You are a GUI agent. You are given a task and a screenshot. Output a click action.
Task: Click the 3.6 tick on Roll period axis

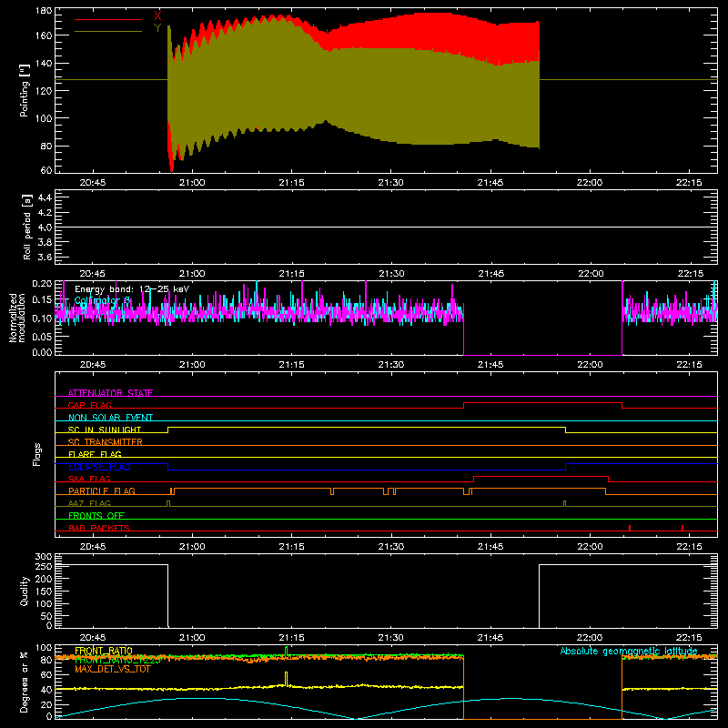click(x=45, y=258)
